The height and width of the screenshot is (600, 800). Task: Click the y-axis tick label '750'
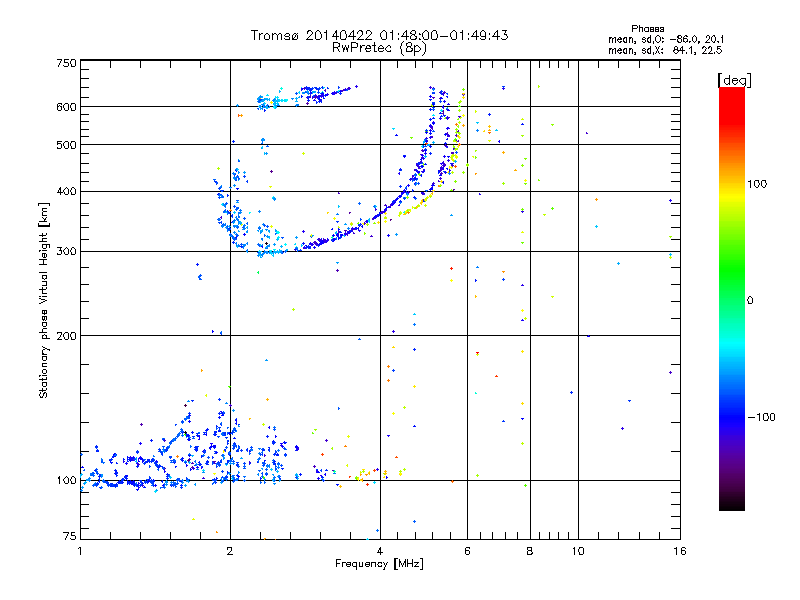click(66, 63)
